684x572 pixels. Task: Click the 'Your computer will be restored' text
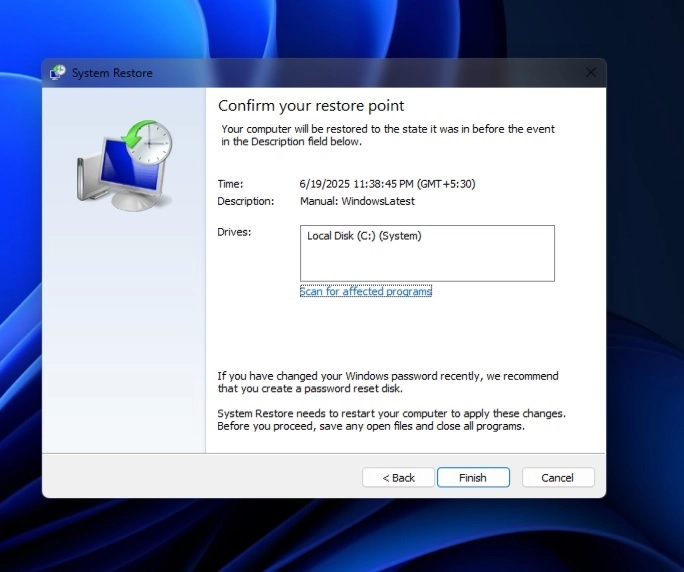click(x=388, y=135)
